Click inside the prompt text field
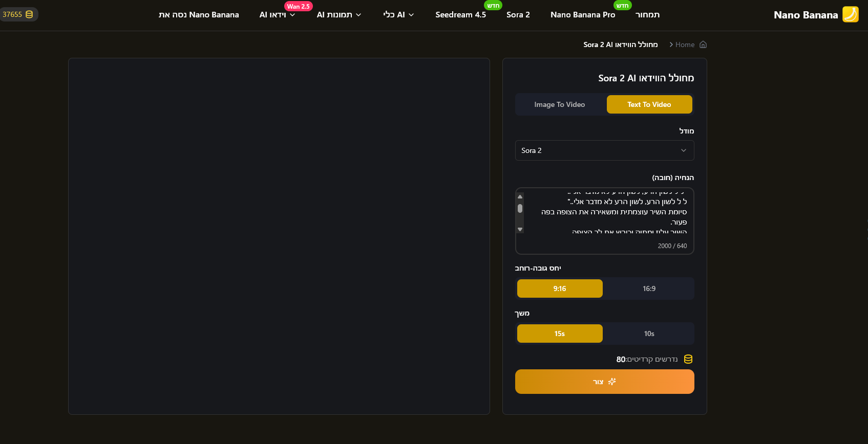The image size is (868, 444). coord(605,214)
